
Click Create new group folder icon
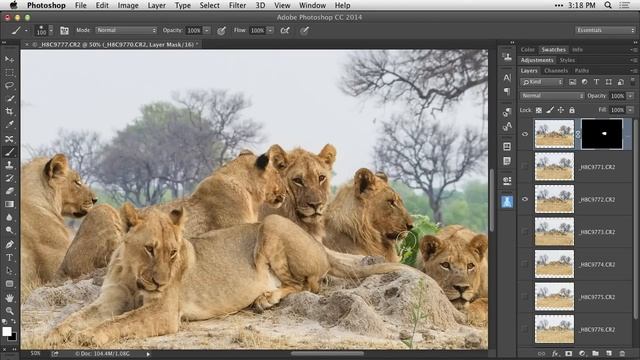pyautogui.click(x=596, y=353)
